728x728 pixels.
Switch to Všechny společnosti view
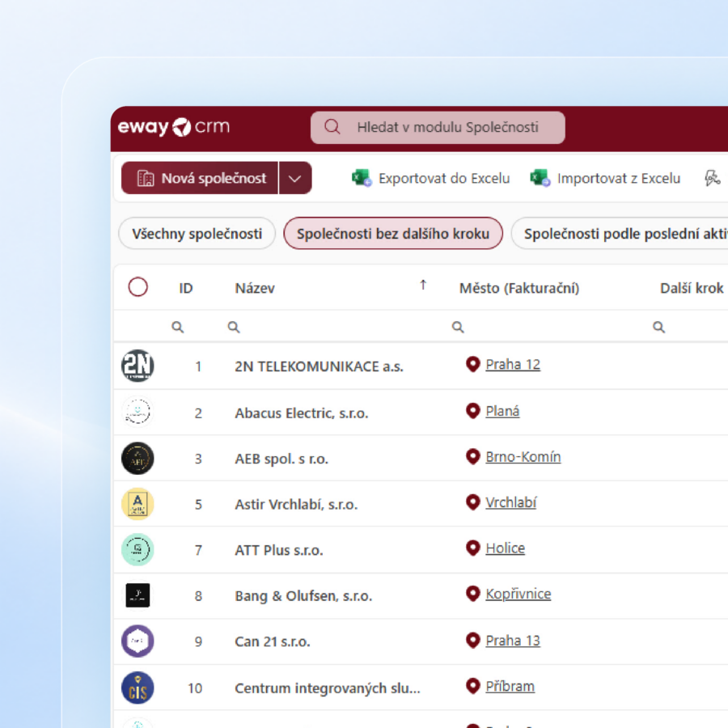197,234
